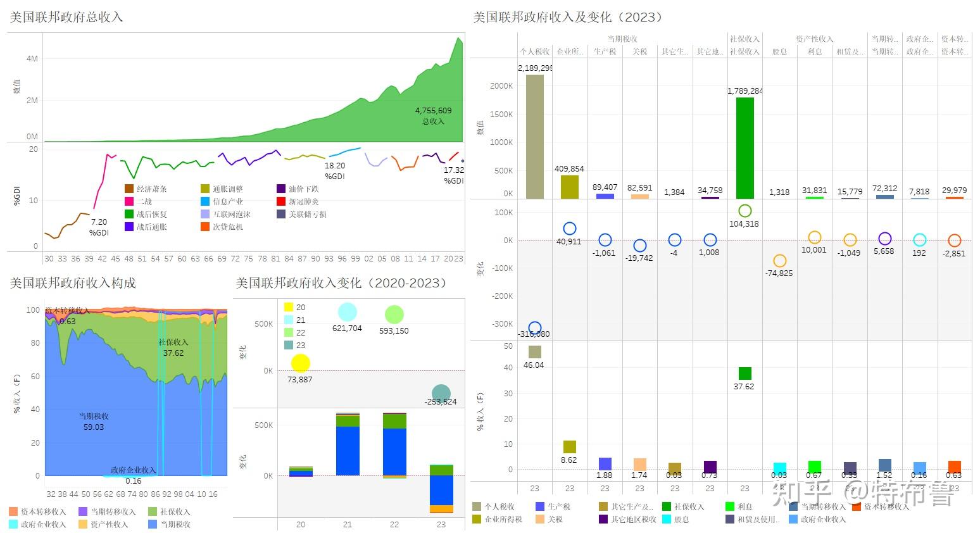Select the 104,318 change circle for 社保收入
The image size is (980, 533).
point(745,211)
